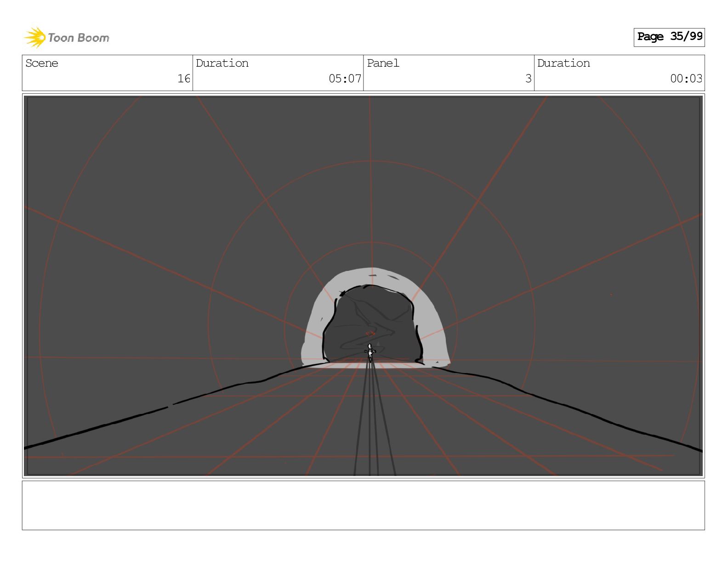The height and width of the screenshot is (563, 728).
Task: Click scene duration value 05:07
Action: (345, 79)
